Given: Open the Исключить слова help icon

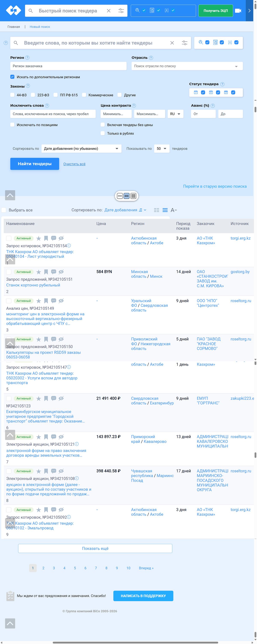Looking at the screenshot, I should tap(47, 105).
